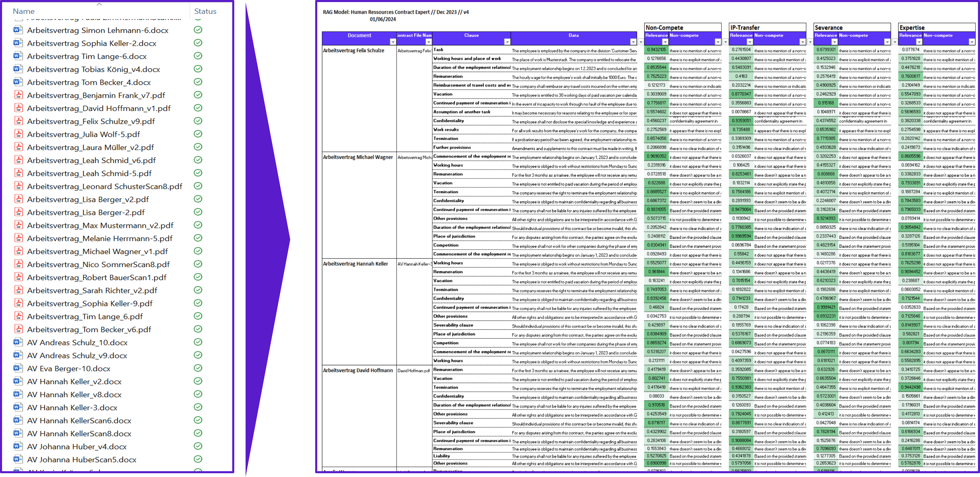980x477 pixels.
Task: Click the PDF icon of Arbeitsvertrag_Felix Schulze_v9.pdf
Action: tap(18, 121)
